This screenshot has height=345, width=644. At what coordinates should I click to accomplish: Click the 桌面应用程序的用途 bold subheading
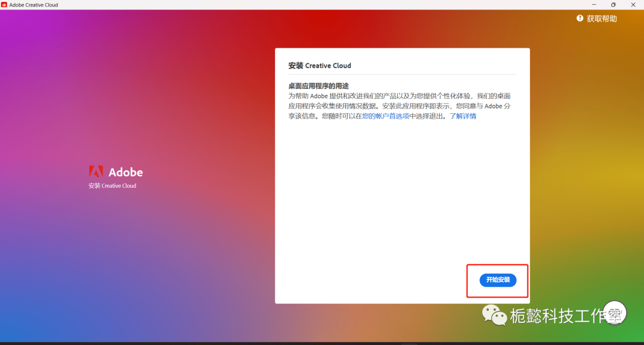coord(318,86)
